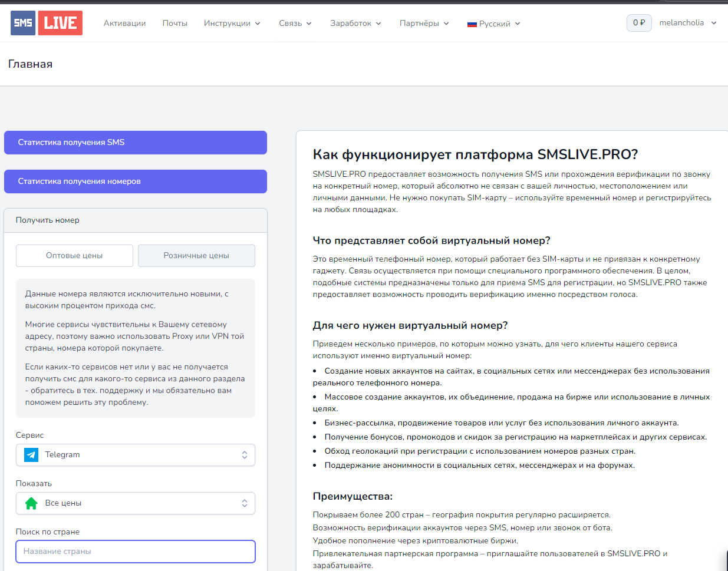Switch to the Розничные цены tab
The width and height of the screenshot is (728, 571).
coord(196,256)
